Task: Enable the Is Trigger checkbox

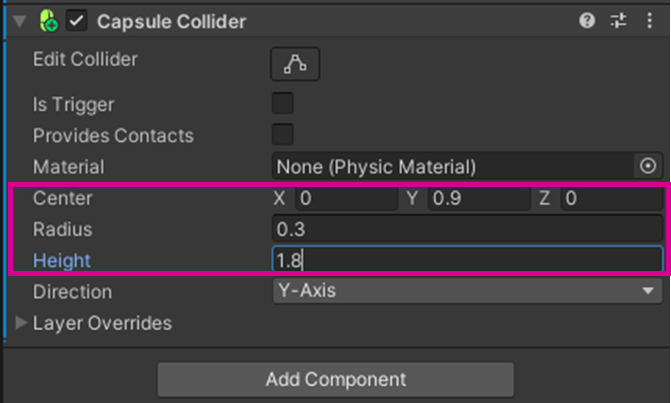Action: coord(283,104)
